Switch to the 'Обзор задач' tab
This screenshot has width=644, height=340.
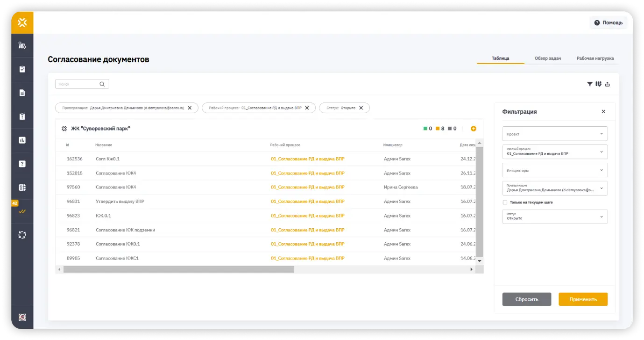(x=547, y=58)
